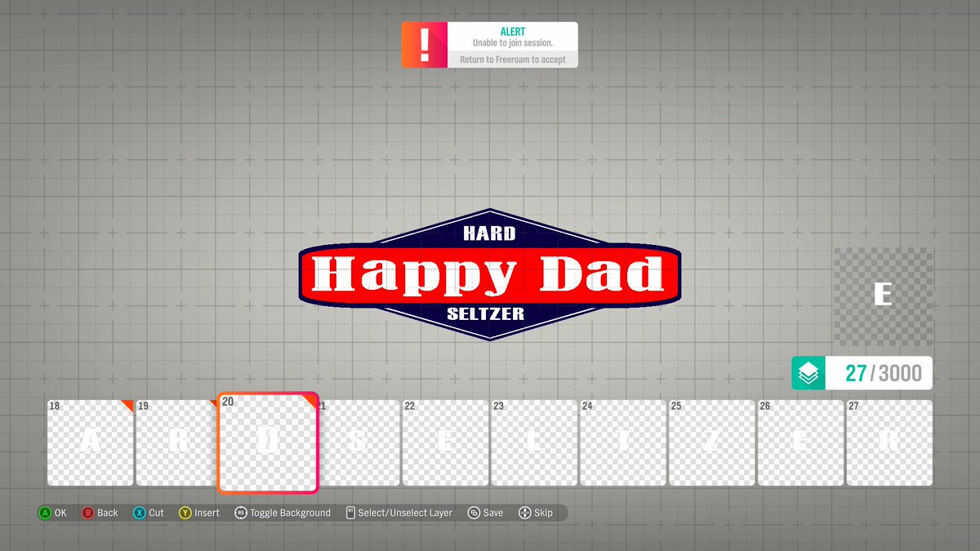Select layer 24 thumbnail with letter T

(x=623, y=442)
